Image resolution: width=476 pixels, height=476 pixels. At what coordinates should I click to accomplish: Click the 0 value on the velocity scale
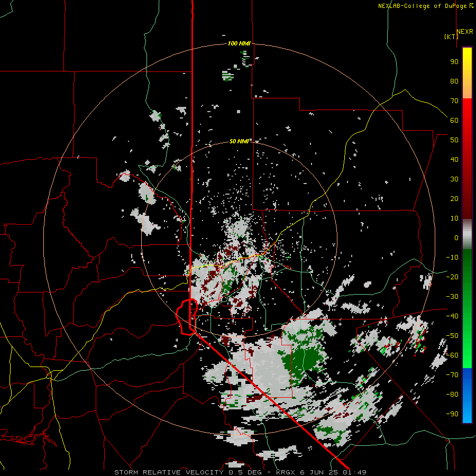pyautogui.click(x=456, y=237)
